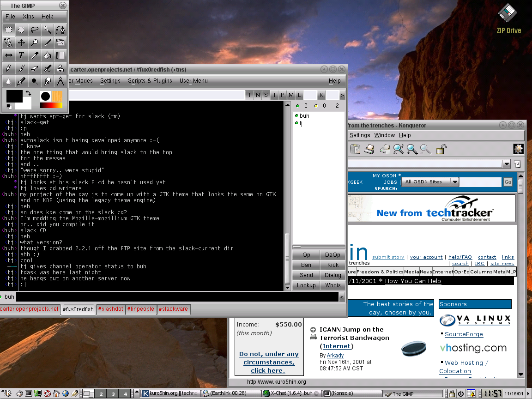
Task: Select the Blend gradient tool icon
Action: (60, 55)
